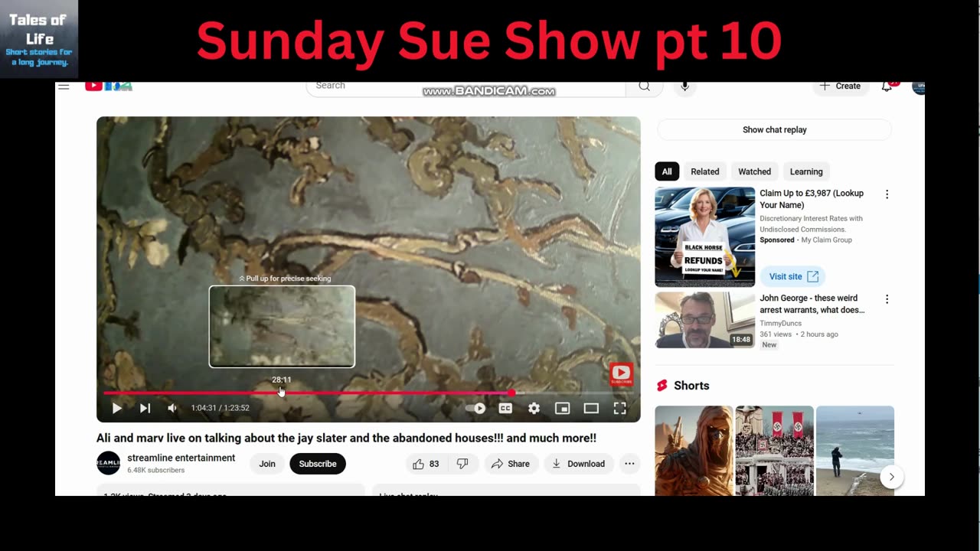Dislike the video
This screenshot has height=551, width=980.
(x=462, y=464)
